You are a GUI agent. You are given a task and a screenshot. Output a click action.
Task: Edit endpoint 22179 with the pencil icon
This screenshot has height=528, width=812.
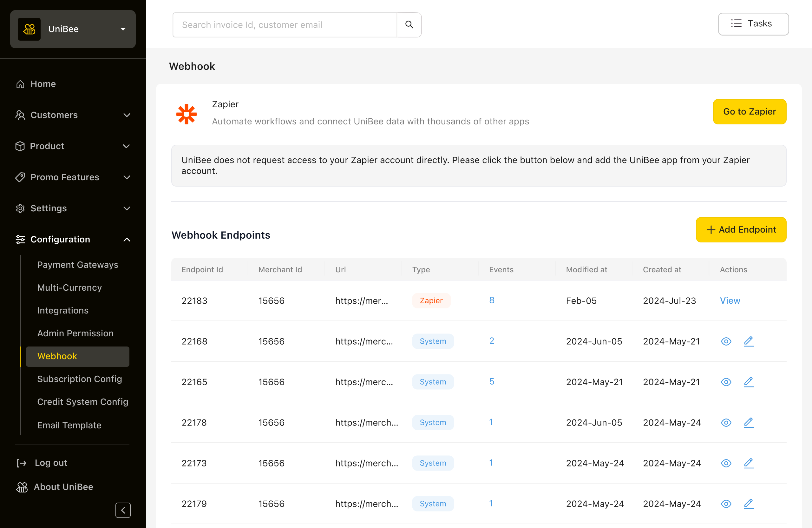(x=749, y=504)
